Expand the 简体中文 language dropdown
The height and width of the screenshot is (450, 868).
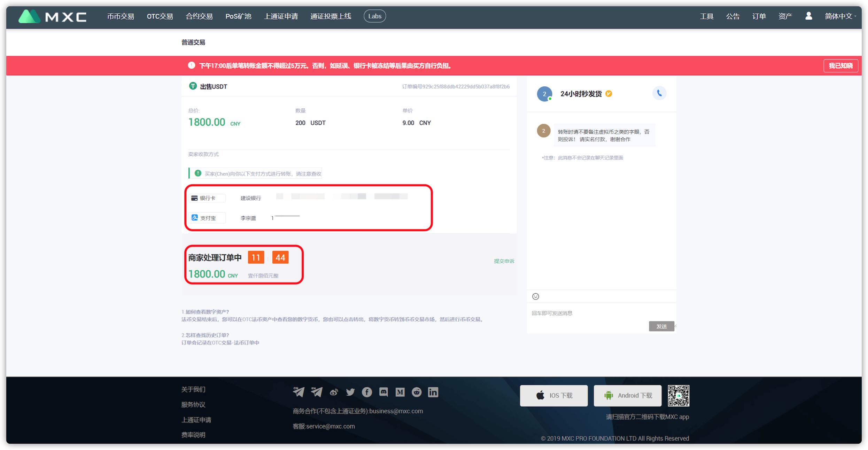point(840,16)
